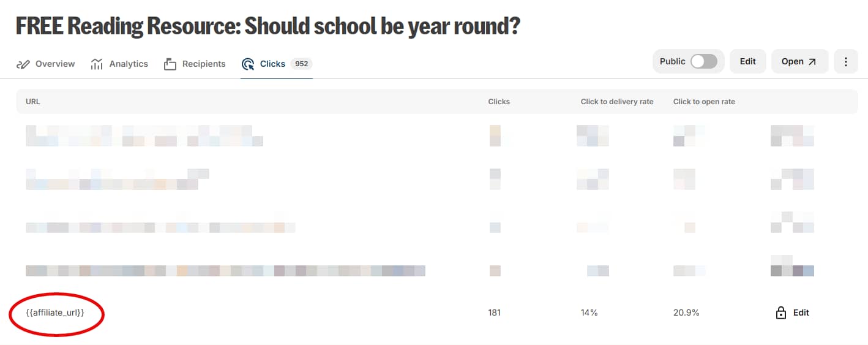The width and height of the screenshot is (868, 345).
Task: Click the Click to open rate header
Action: tap(704, 102)
